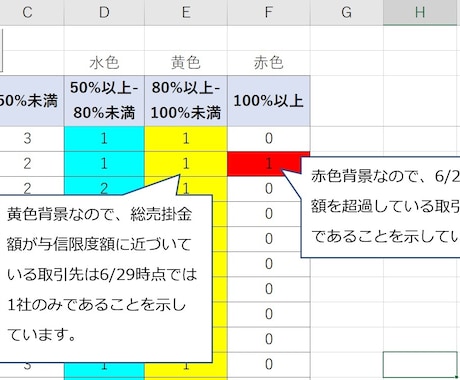Click the yellow 1 in the red cell's row

coord(186,164)
